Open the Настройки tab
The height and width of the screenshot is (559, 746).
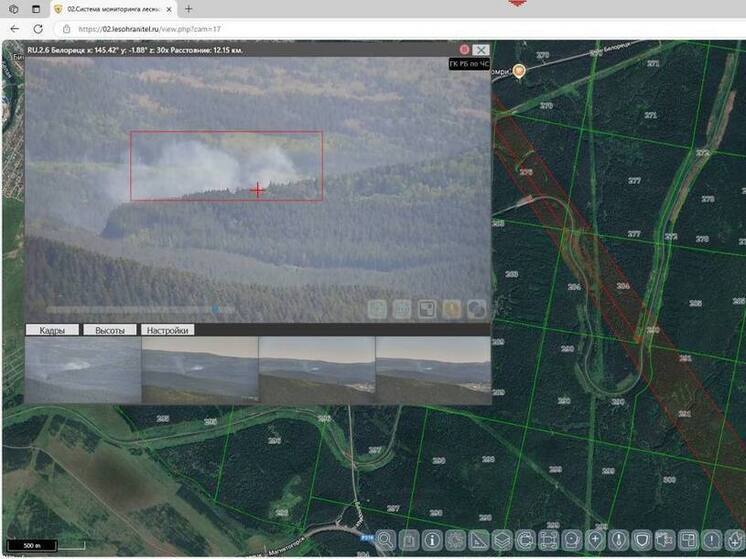(x=167, y=329)
